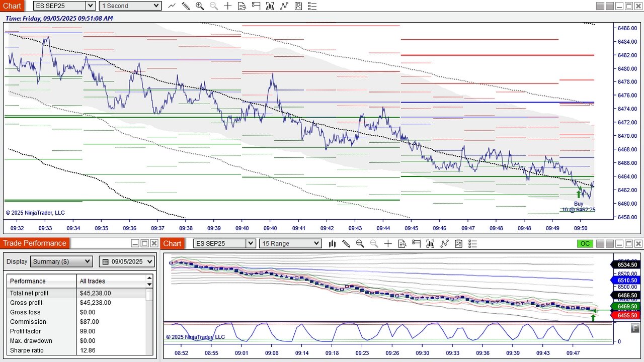The width and height of the screenshot is (644, 362).
Task: Open candlestick bar type in 15 Range chart
Action: (x=332, y=244)
